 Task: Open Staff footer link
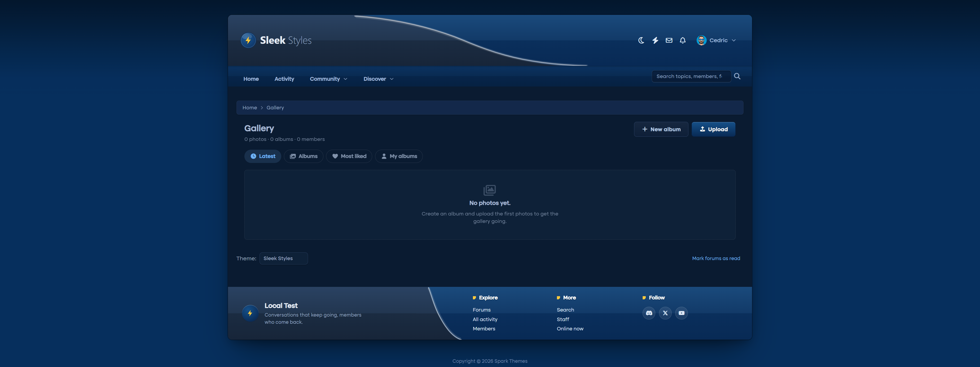(x=563, y=319)
